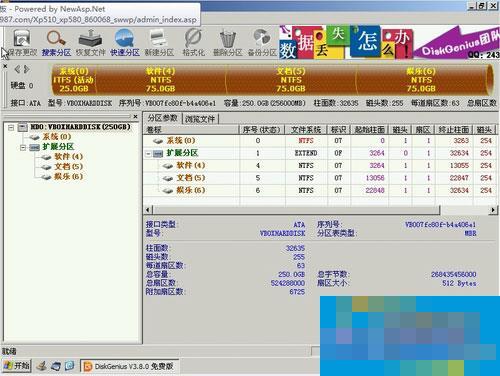Select the 软件(4) 75.0GB partition in disk bar

click(x=161, y=80)
